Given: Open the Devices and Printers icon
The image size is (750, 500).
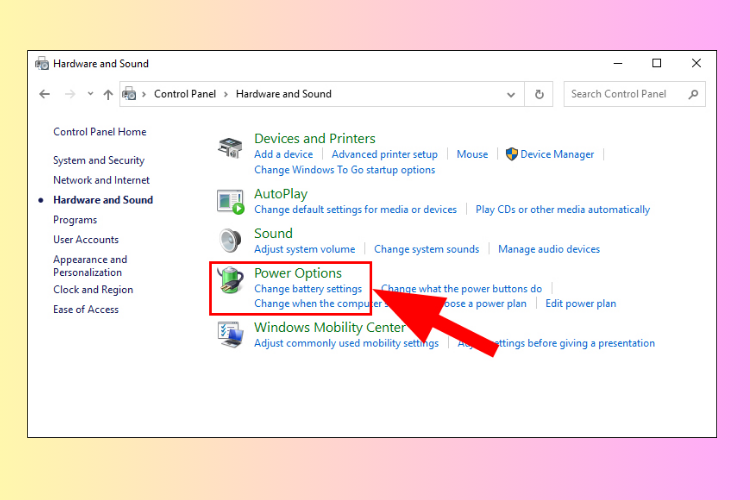Looking at the screenshot, I should point(230,147).
